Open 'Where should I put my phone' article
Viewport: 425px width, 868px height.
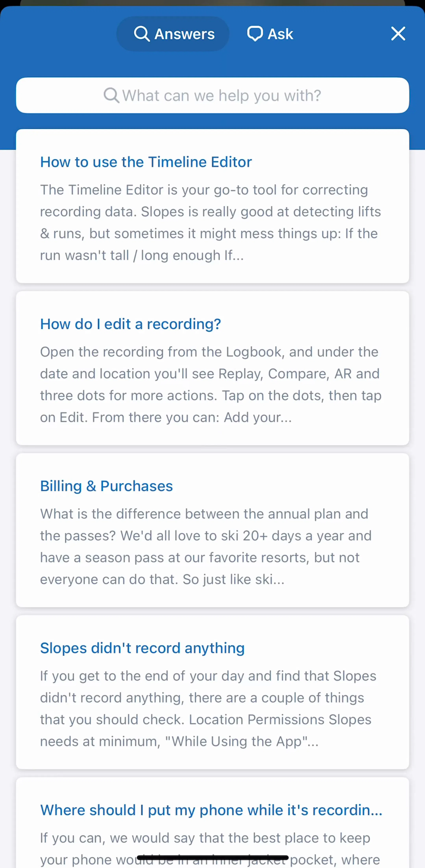tap(211, 810)
